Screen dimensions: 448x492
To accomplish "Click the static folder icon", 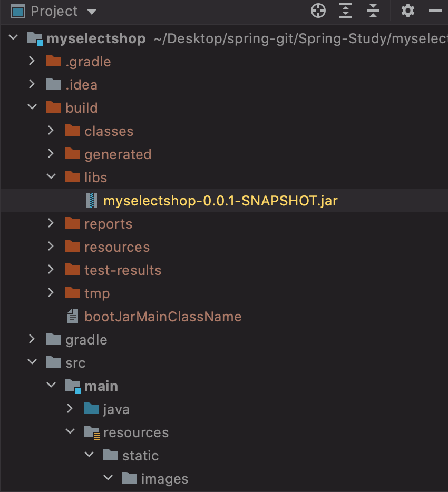I will 111,455.
